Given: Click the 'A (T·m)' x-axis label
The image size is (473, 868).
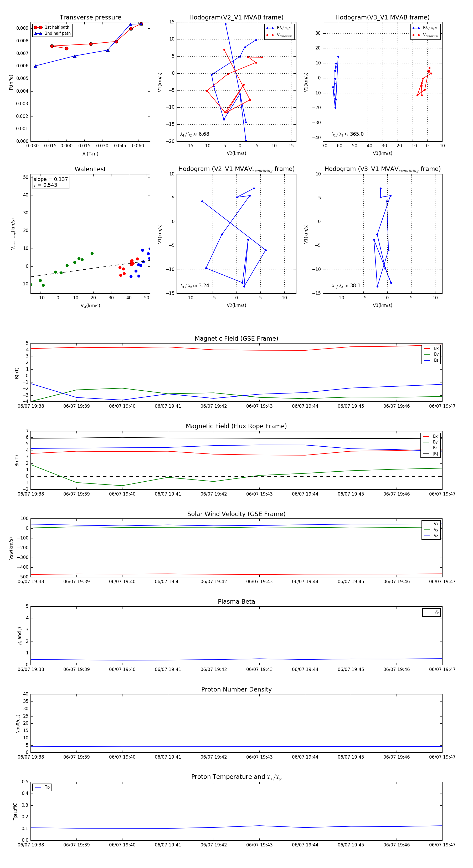Looking at the screenshot, I should point(90,154).
